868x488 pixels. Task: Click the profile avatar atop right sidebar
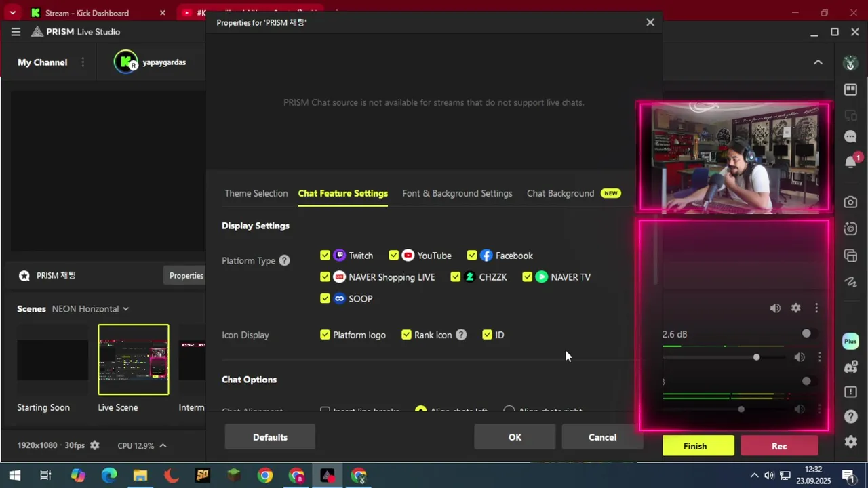coord(850,63)
